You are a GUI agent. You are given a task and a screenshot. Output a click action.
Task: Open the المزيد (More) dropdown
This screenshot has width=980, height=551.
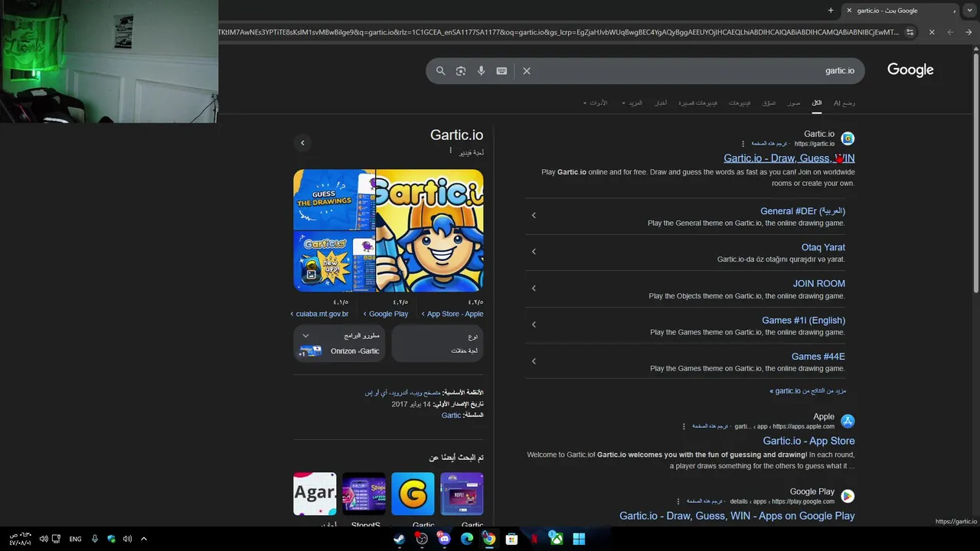(x=632, y=103)
